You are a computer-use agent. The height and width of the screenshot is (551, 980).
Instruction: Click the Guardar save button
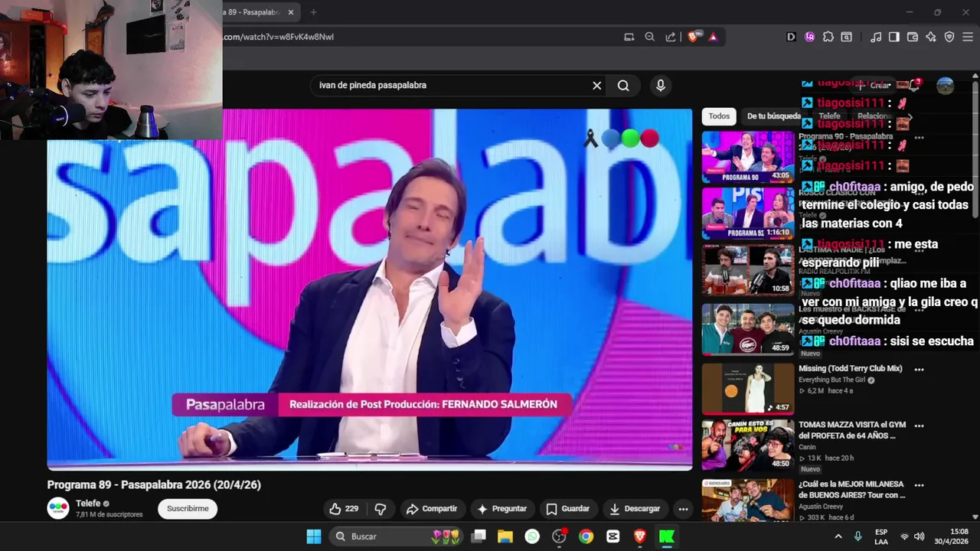[x=567, y=509]
